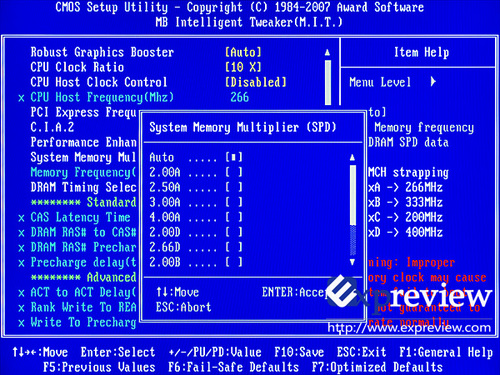
Task: Click the ACT to ACT Delay row
Action: (x=77, y=292)
